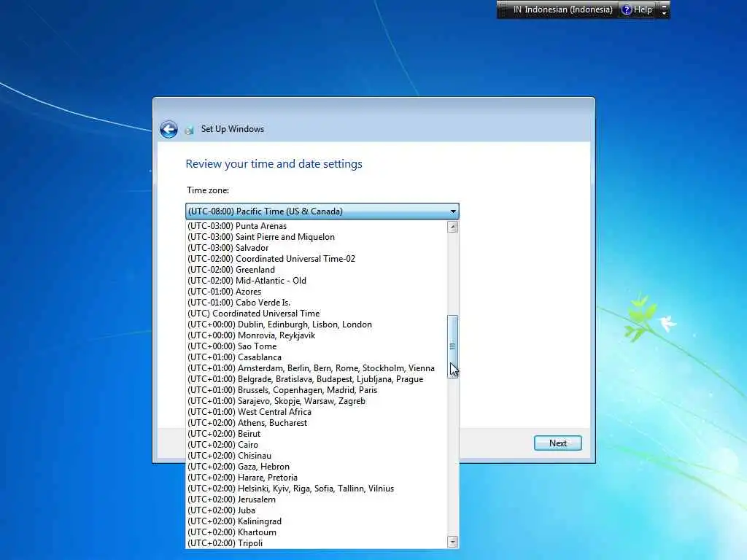
Task: Select (UTC+02:00) Athens, Bucharest
Action: tap(317, 423)
